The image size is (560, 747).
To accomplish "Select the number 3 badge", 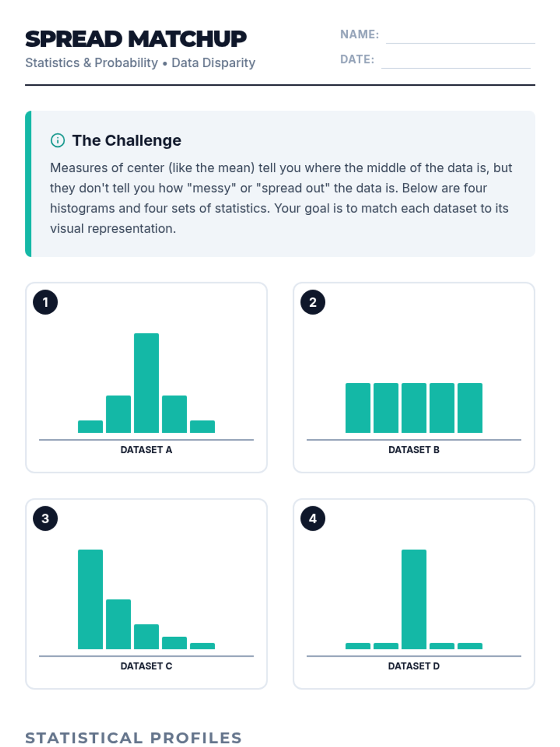I will [45, 518].
